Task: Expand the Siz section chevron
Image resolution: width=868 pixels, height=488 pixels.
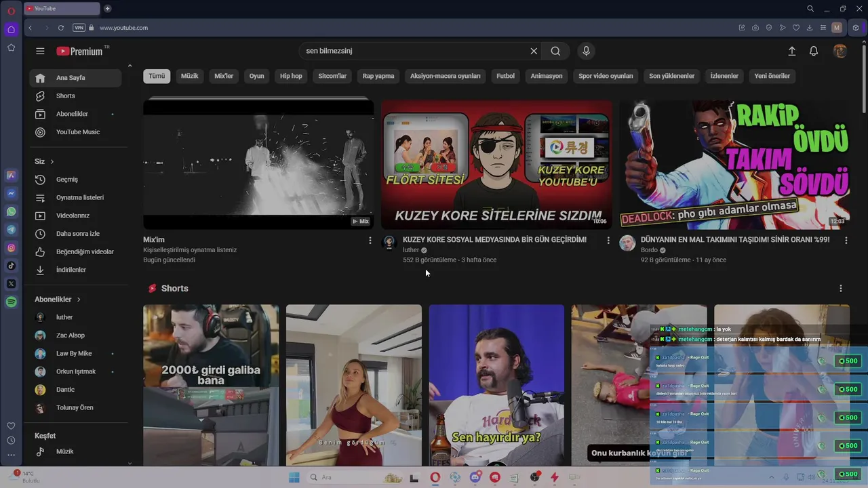Action: [x=52, y=161]
